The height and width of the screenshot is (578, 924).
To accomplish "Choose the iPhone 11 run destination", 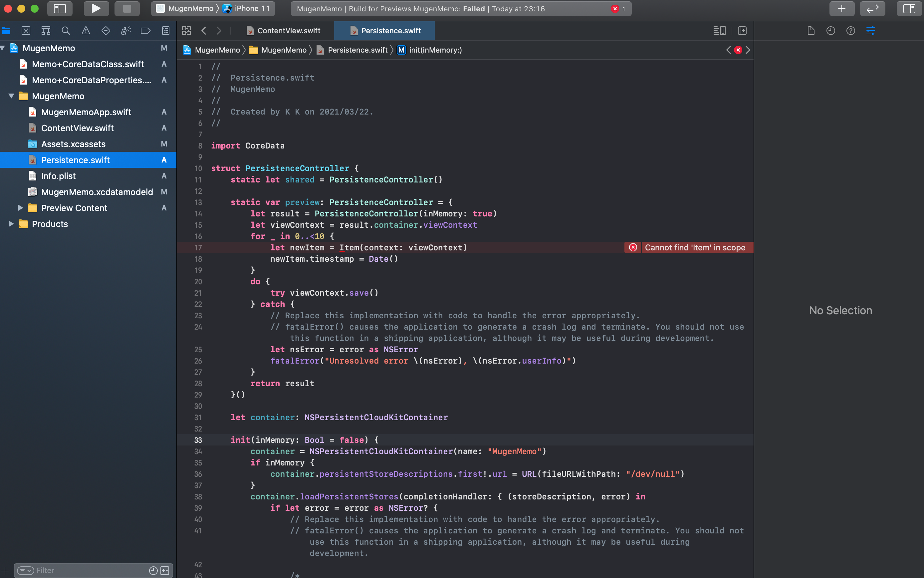I will click(246, 8).
